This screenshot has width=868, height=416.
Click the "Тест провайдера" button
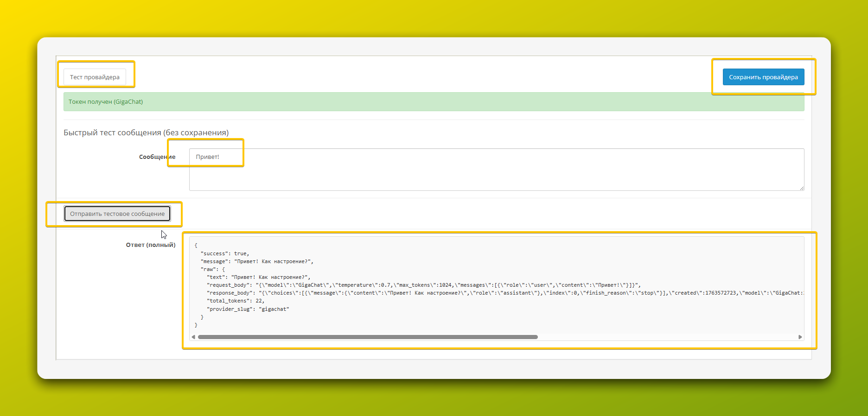coord(95,77)
